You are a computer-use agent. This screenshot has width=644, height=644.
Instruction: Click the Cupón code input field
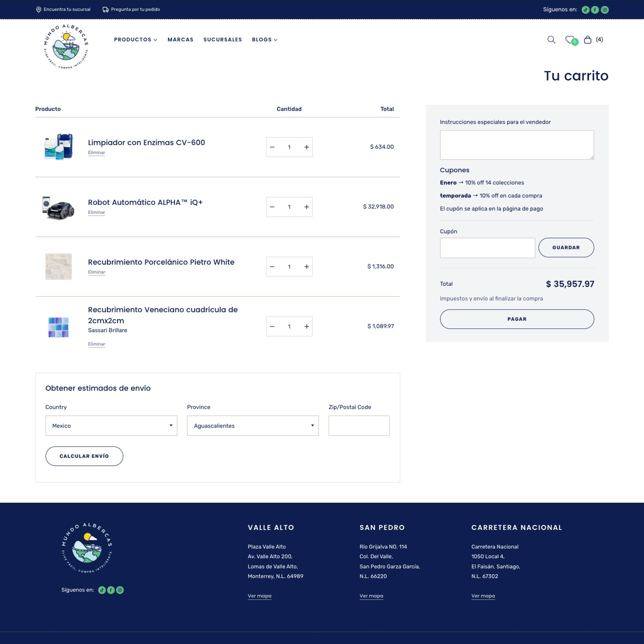coord(487,248)
